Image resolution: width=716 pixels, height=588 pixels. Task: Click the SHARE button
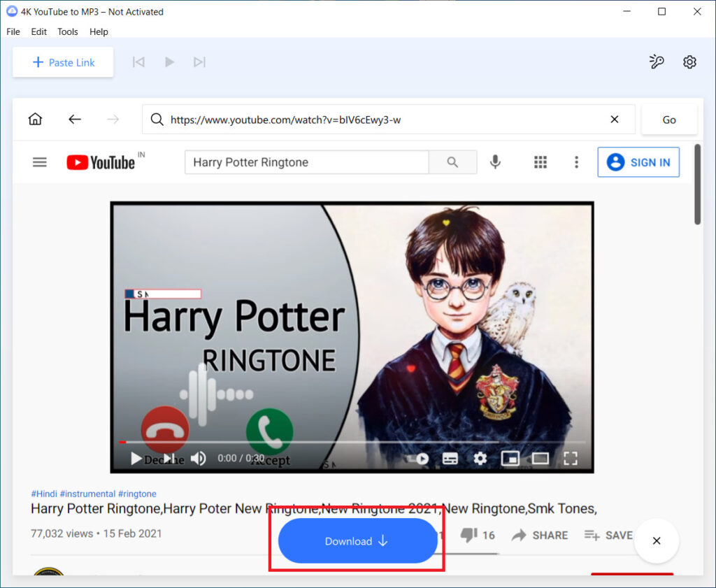click(540, 535)
